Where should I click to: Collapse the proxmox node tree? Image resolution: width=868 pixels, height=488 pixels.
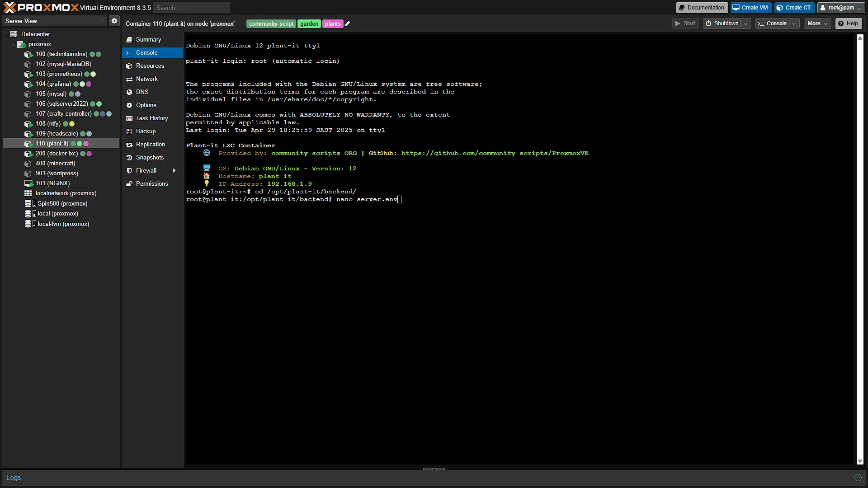click(14, 44)
